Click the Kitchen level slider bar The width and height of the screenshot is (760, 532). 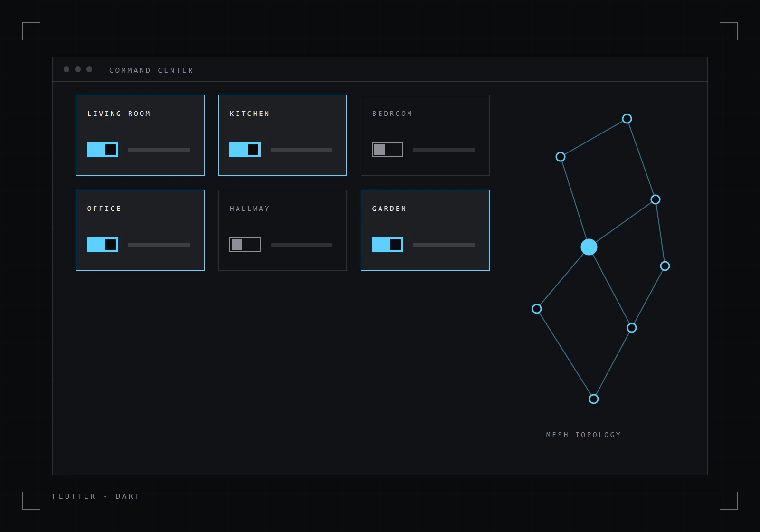302,150
